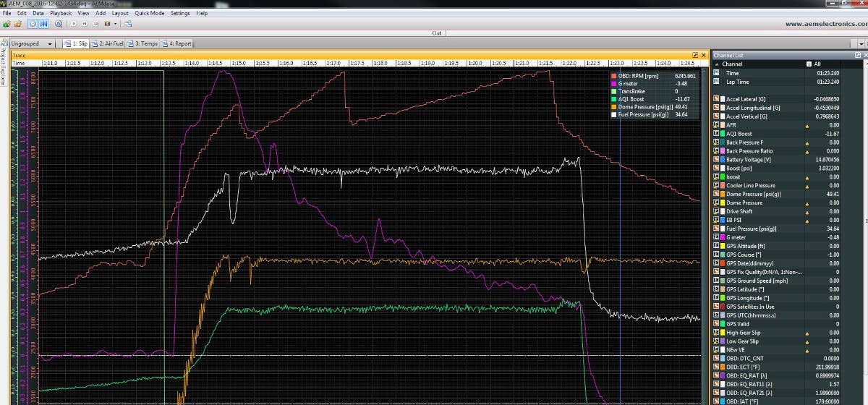
Task: Pin the Trace panel using pin icon
Action: [695, 55]
